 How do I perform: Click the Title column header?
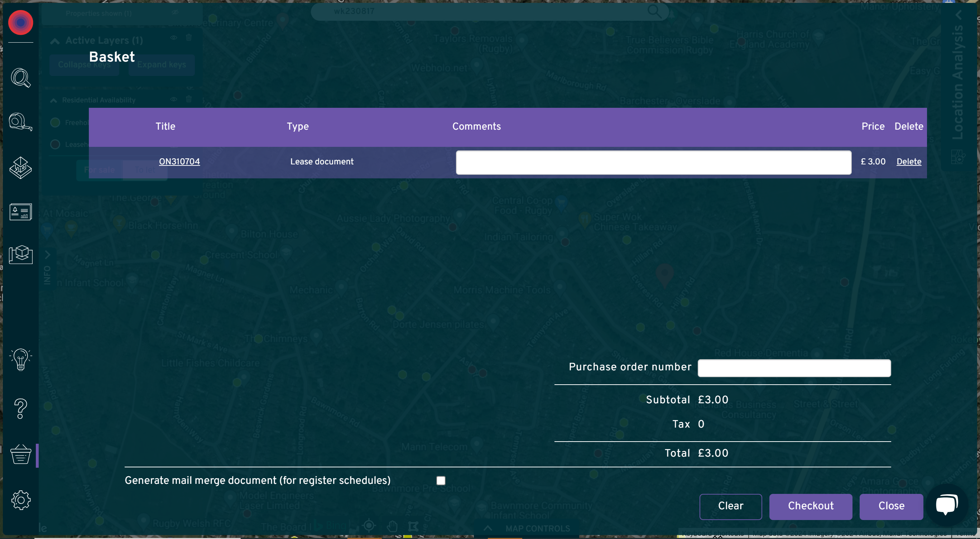click(x=165, y=126)
